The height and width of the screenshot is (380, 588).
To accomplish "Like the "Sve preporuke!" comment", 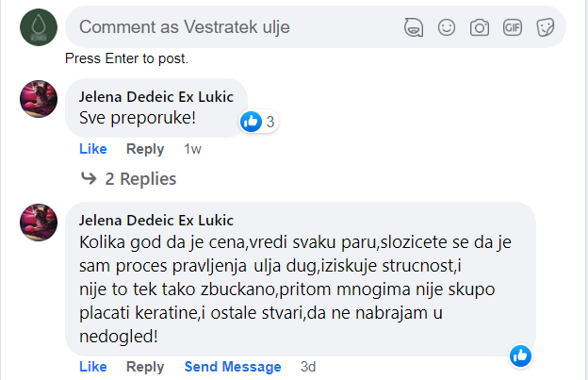I will (x=92, y=149).
